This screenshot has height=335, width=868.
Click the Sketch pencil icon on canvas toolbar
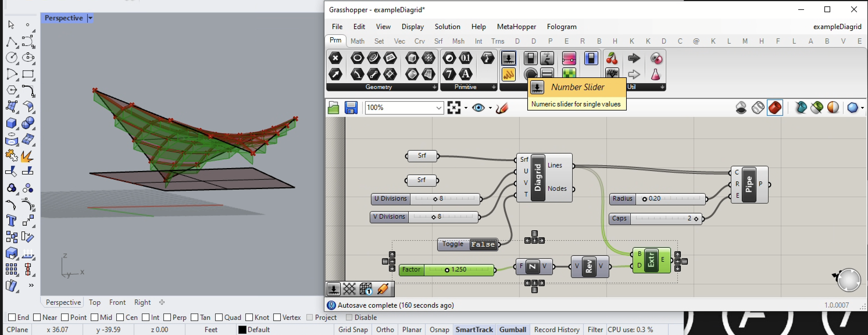[502, 108]
